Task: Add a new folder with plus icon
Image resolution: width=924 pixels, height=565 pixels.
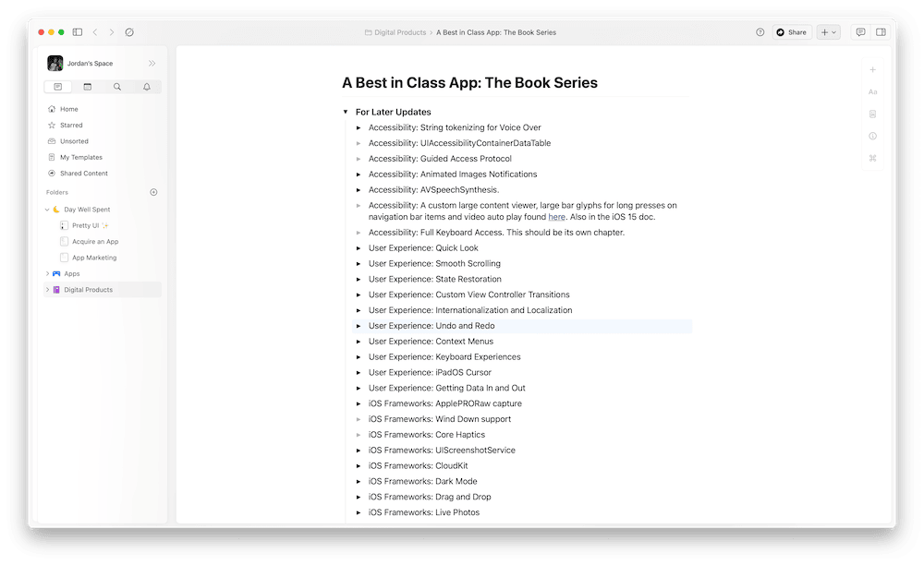Action: coord(153,192)
